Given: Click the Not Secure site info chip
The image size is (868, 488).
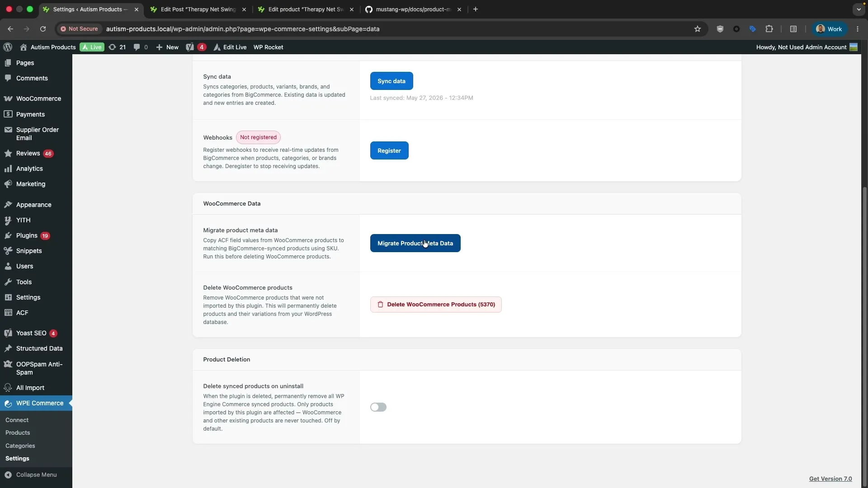Looking at the screenshot, I should 80,29.
